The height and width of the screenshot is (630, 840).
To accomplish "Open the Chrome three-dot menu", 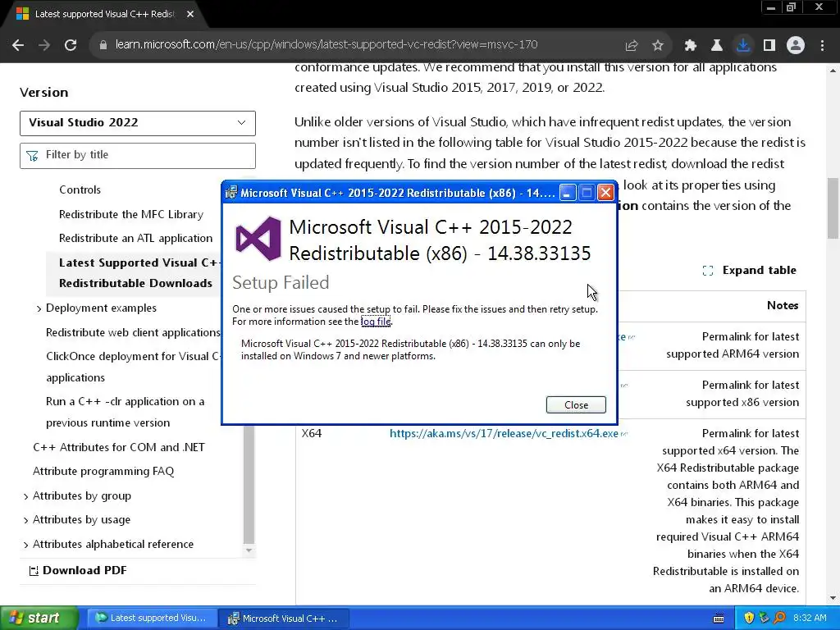I will (x=822, y=46).
